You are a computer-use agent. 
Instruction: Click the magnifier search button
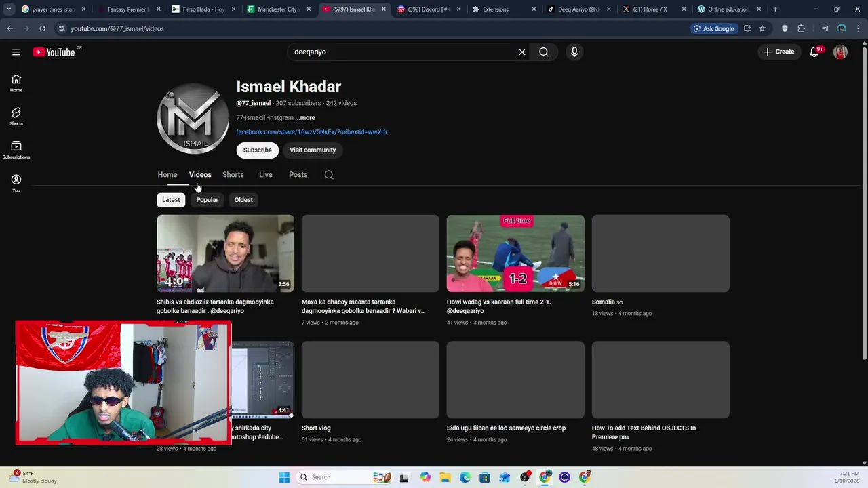click(544, 52)
